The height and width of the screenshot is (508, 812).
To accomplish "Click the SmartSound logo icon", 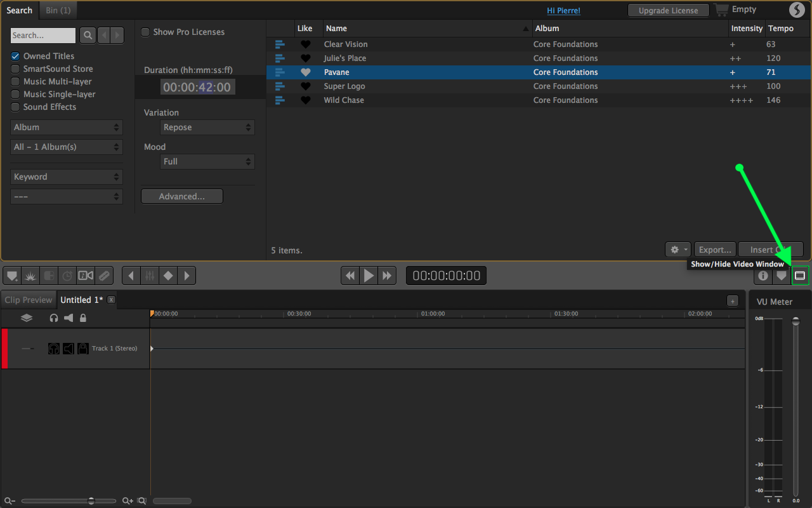I will point(797,10).
